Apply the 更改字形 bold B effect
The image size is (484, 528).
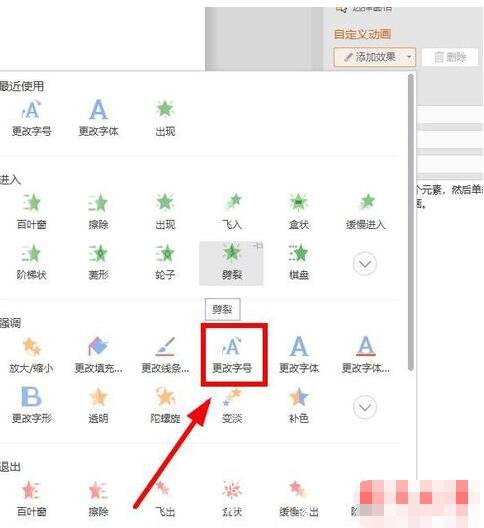31,406
